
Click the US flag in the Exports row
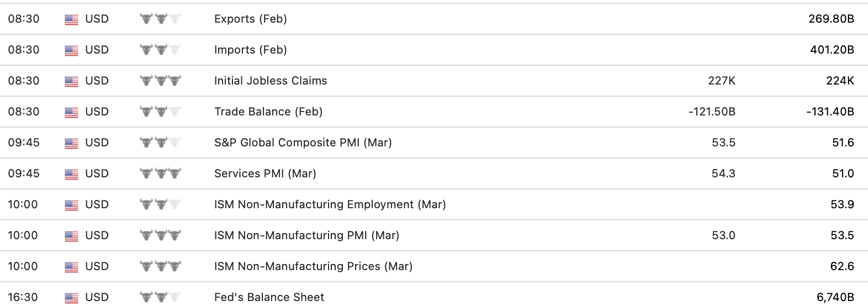pos(71,19)
